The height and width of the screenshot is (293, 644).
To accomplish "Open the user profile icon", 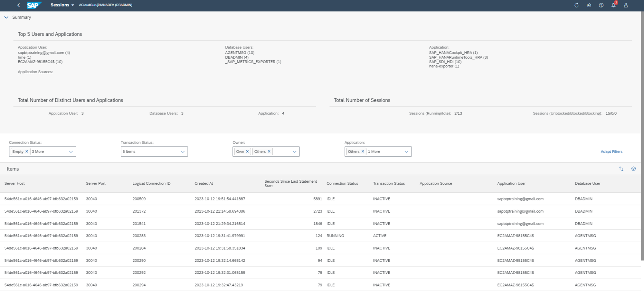I will 626,5.
